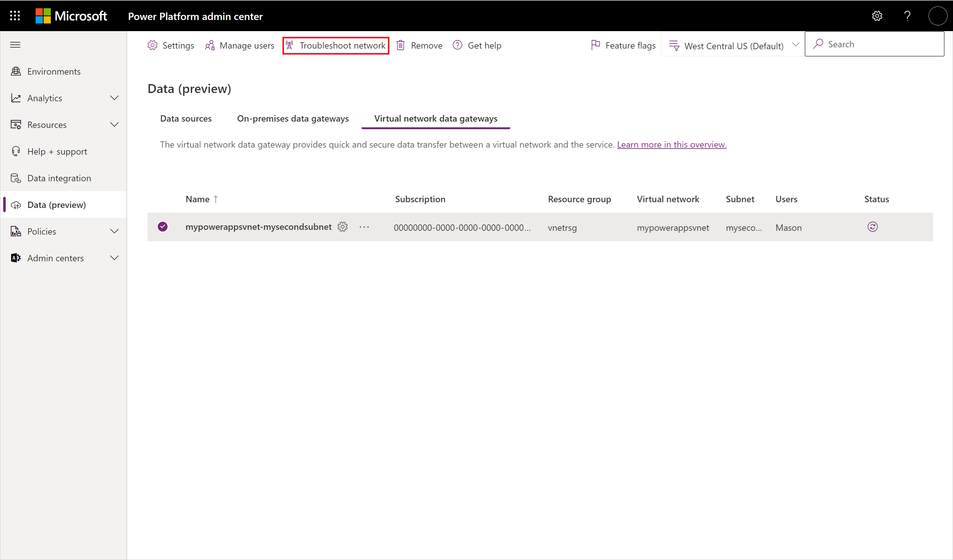Click Feature flags button label
This screenshot has height=560, width=953.
pyautogui.click(x=631, y=45)
